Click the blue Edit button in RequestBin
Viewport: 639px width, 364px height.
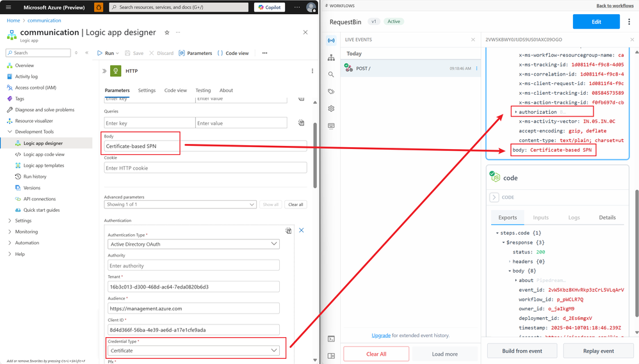pos(596,22)
